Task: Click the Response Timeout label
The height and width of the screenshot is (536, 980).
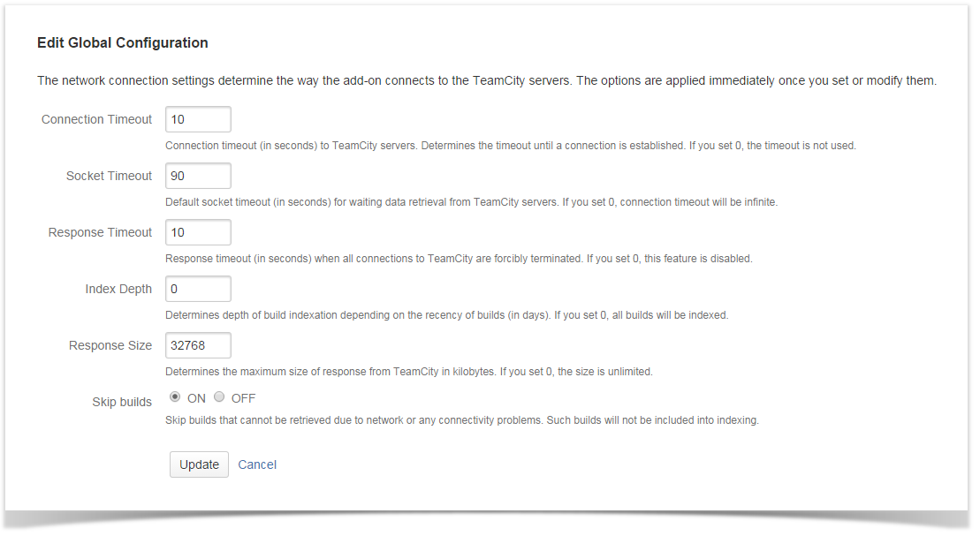Action: (x=100, y=232)
